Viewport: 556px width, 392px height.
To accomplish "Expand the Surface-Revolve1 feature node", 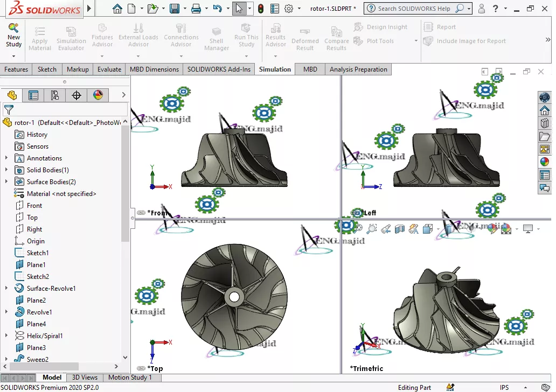I will click(x=6, y=289).
